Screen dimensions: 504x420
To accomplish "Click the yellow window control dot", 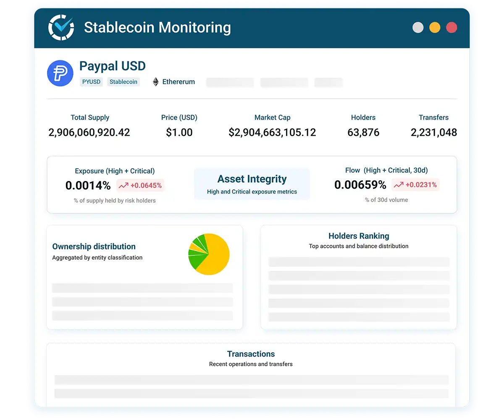I will [435, 28].
